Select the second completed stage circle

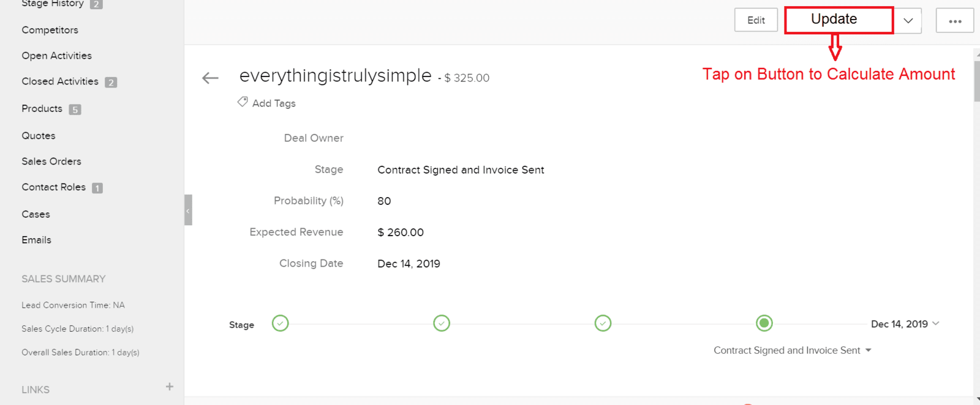(x=442, y=323)
